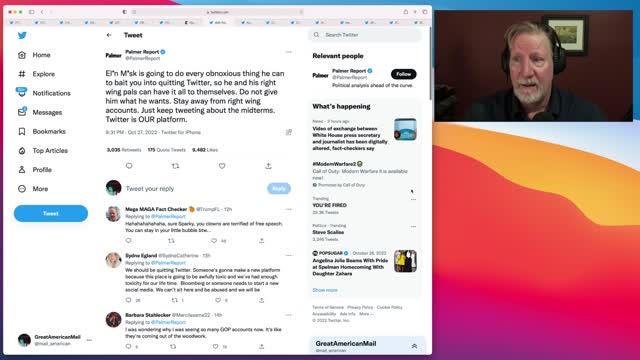640x360 pixels.
Task: Open options for YOU'RE FIRED trend
Action: click(413, 199)
